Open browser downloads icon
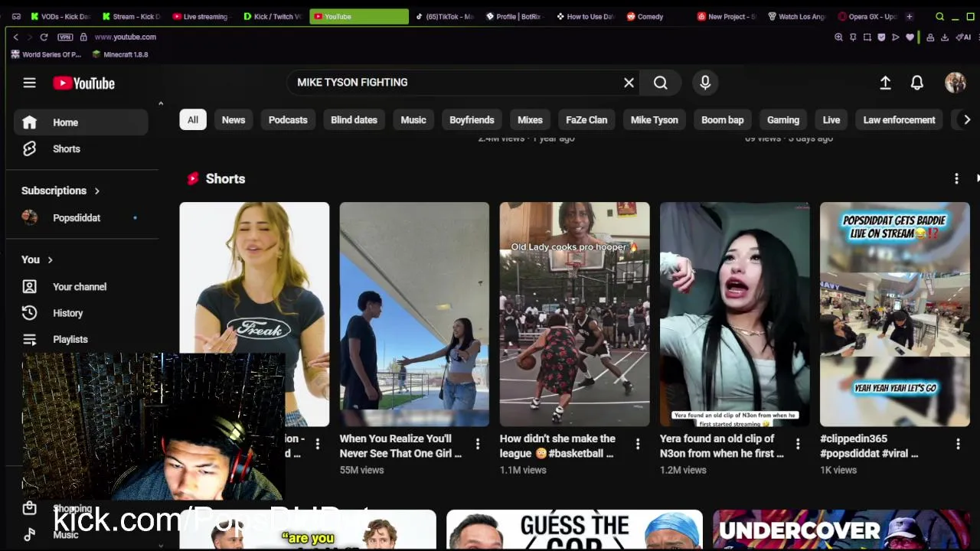This screenshot has width=980, height=551. coord(945,37)
